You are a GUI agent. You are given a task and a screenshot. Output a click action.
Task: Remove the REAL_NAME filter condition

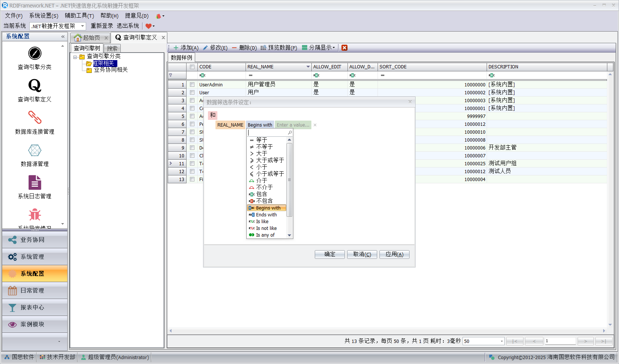click(x=315, y=125)
